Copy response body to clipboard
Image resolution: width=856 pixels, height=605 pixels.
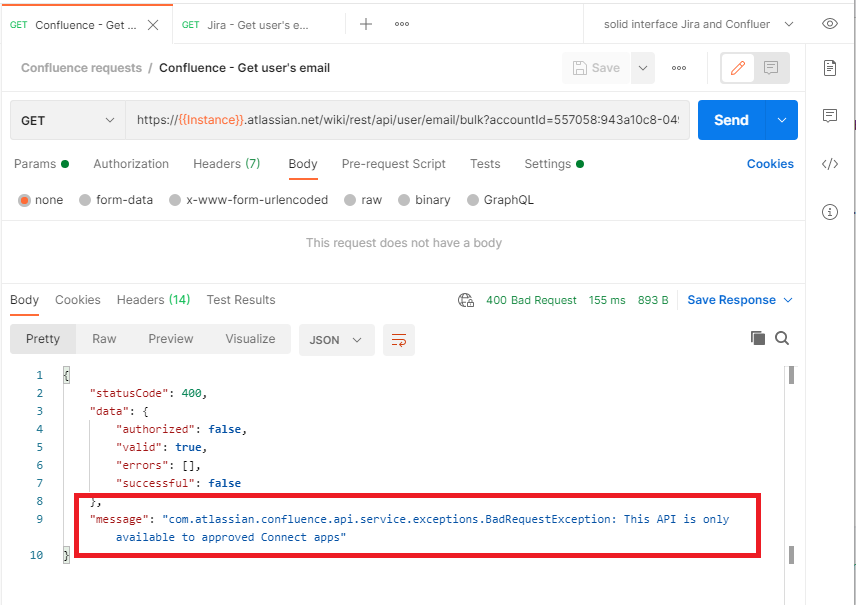tap(758, 338)
